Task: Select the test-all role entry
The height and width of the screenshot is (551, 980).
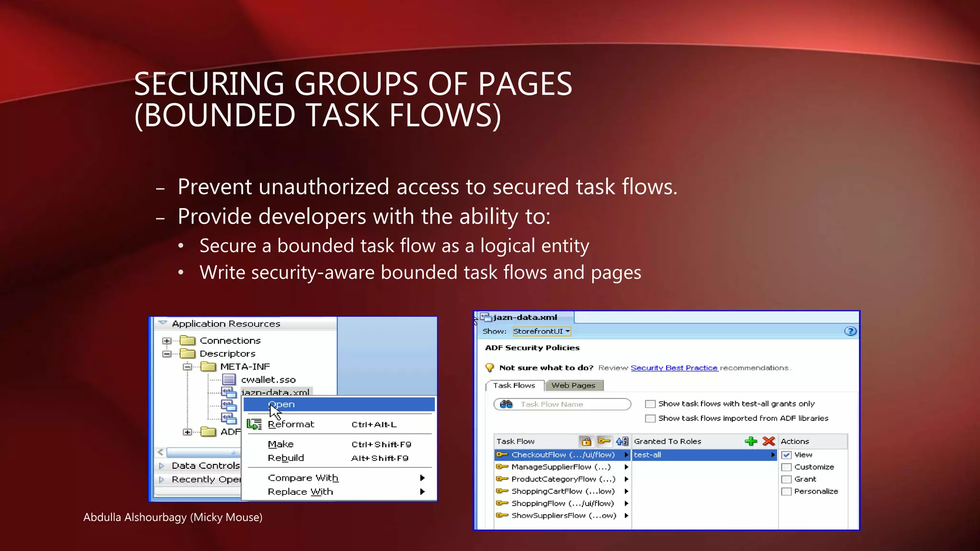Action: (704, 455)
